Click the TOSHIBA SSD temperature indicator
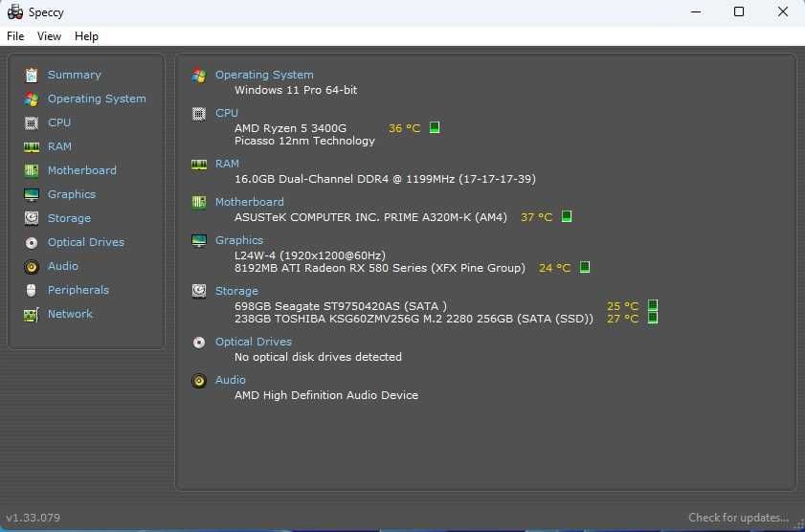Screen dimensions: 805x532 [x=653, y=318]
